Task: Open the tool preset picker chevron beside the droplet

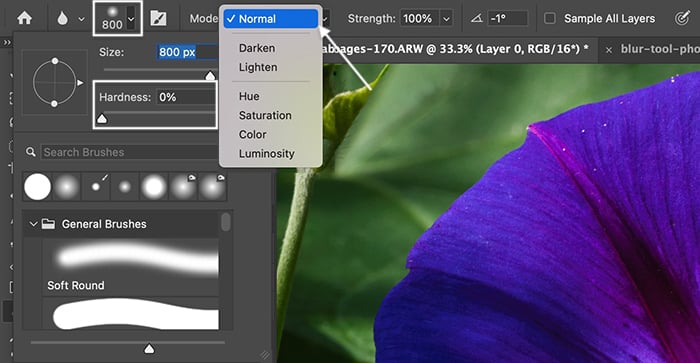Action: 81,19
